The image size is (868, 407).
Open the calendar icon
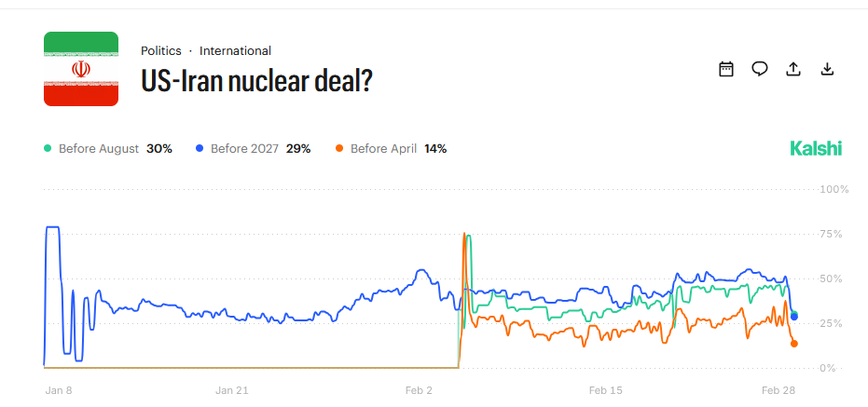(726, 69)
